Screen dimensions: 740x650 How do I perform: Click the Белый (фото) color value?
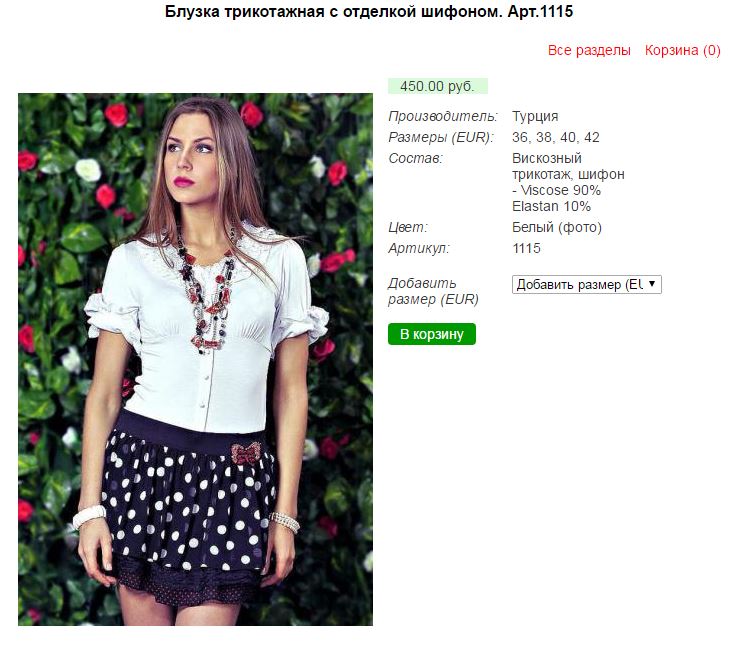pyautogui.click(x=557, y=228)
